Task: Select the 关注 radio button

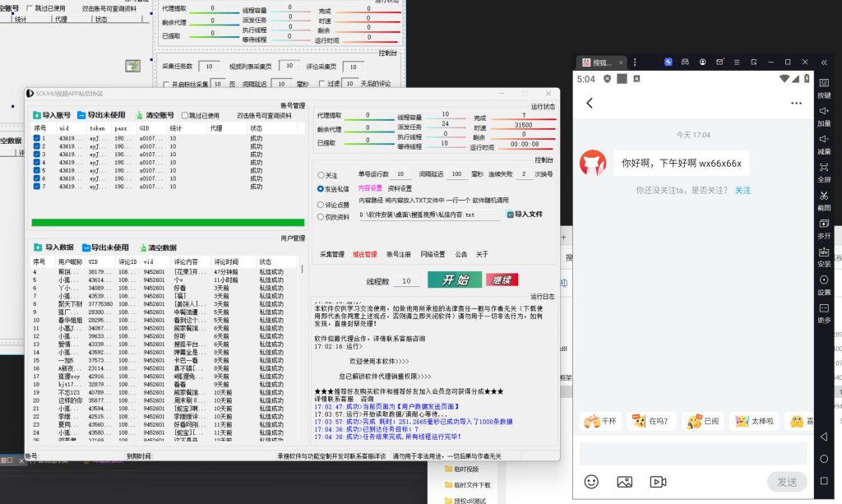Action: pyautogui.click(x=321, y=175)
